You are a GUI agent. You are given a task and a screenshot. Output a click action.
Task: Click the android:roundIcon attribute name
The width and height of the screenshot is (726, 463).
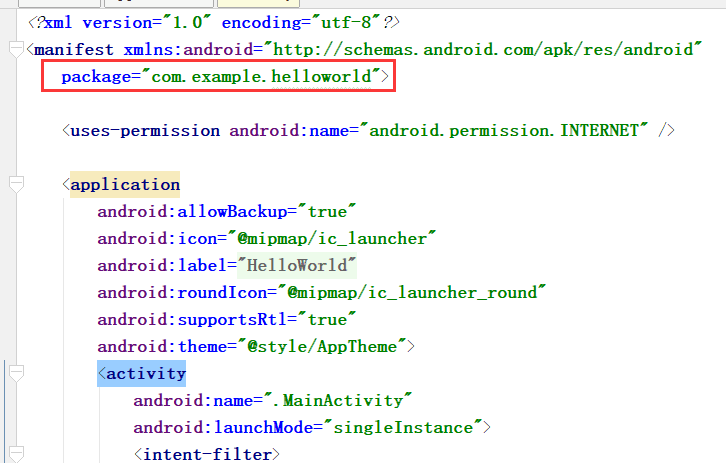click(182, 293)
